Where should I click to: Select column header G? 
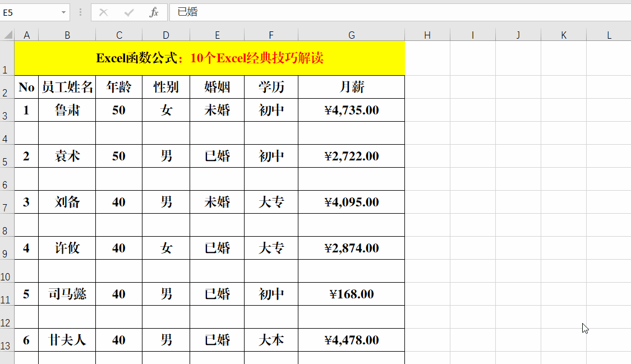pyautogui.click(x=352, y=35)
